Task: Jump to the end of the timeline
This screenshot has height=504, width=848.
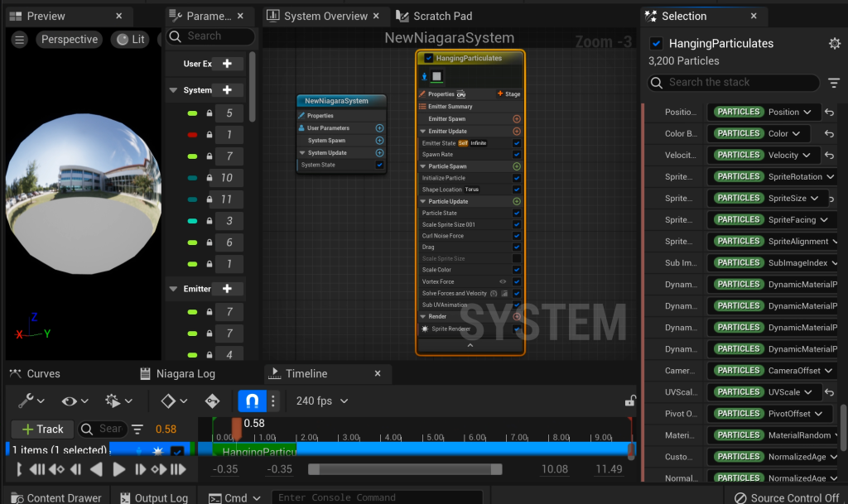Action: pyautogui.click(x=179, y=469)
